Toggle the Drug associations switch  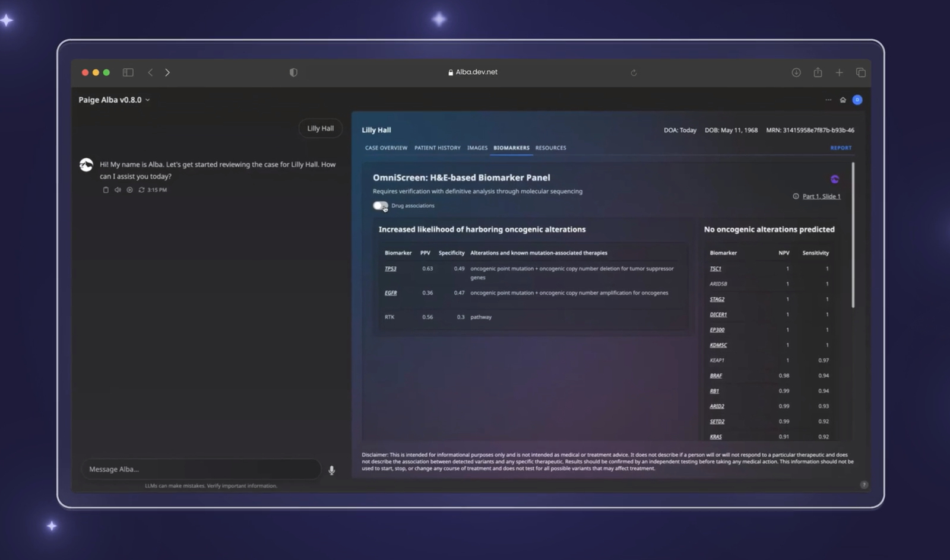[x=380, y=206]
